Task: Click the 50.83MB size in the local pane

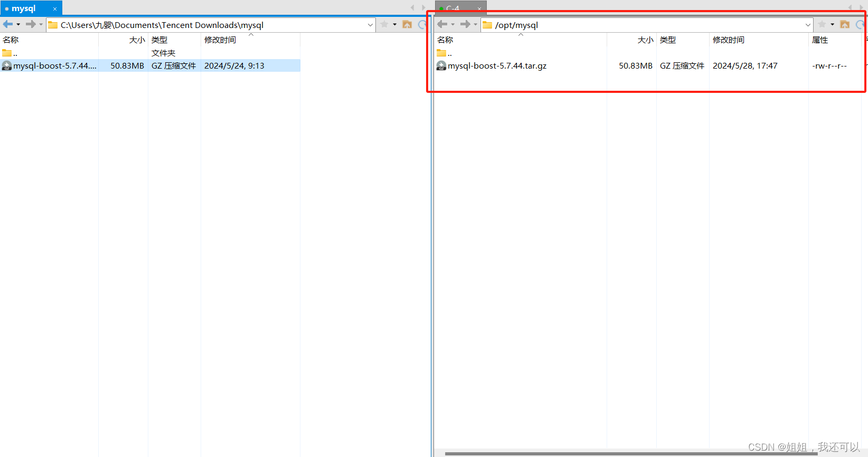Action: (x=127, y=65)
